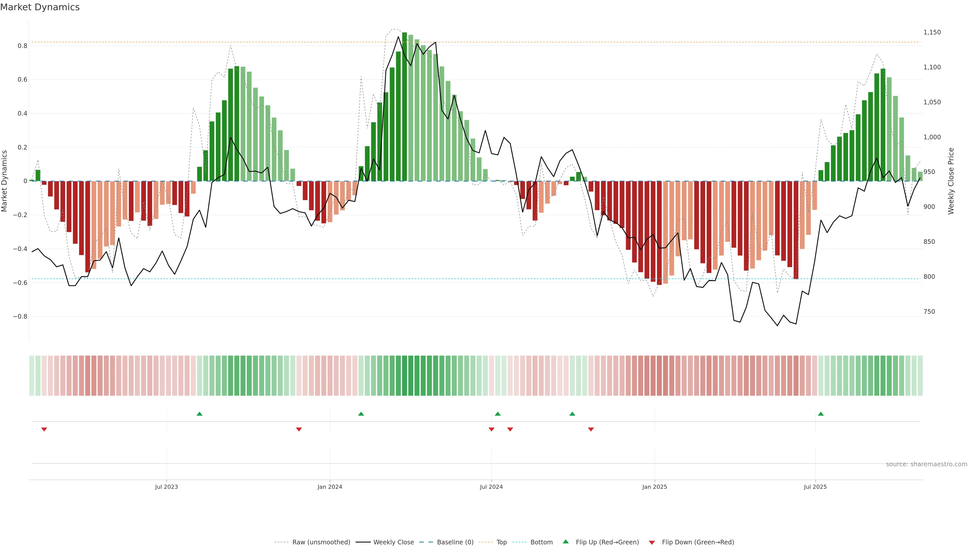
Task: Click green flip-up marker after Jul 2025
Action: tap(820, 414)
